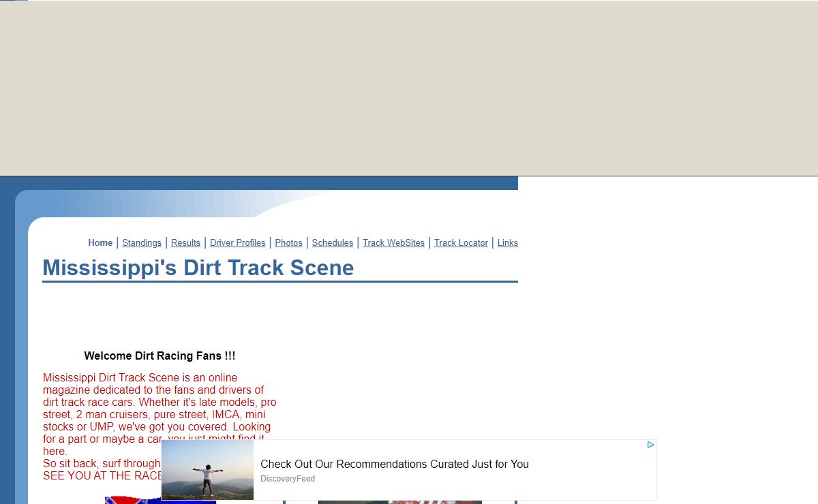Viewport: 818px width, 504px height.
Task: Open the Schedules page
Action: (x=332, y=243)
